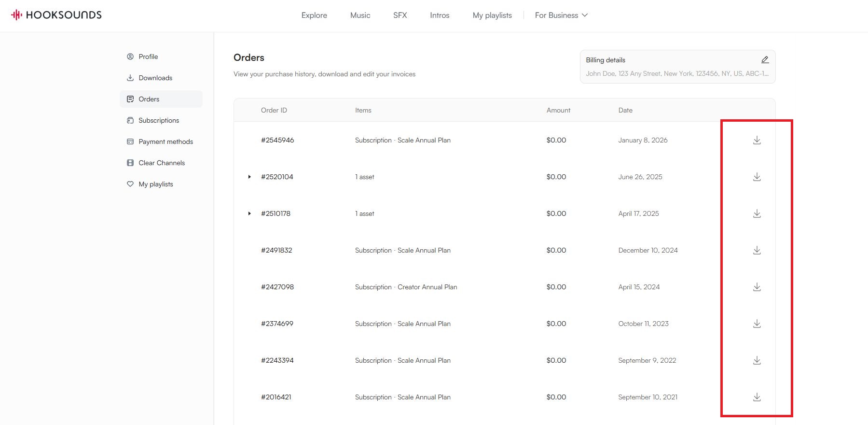The height and width of the screenshot is (425, 868).
Task: Download invoice for order #2491832
Action: pos(757,251)
